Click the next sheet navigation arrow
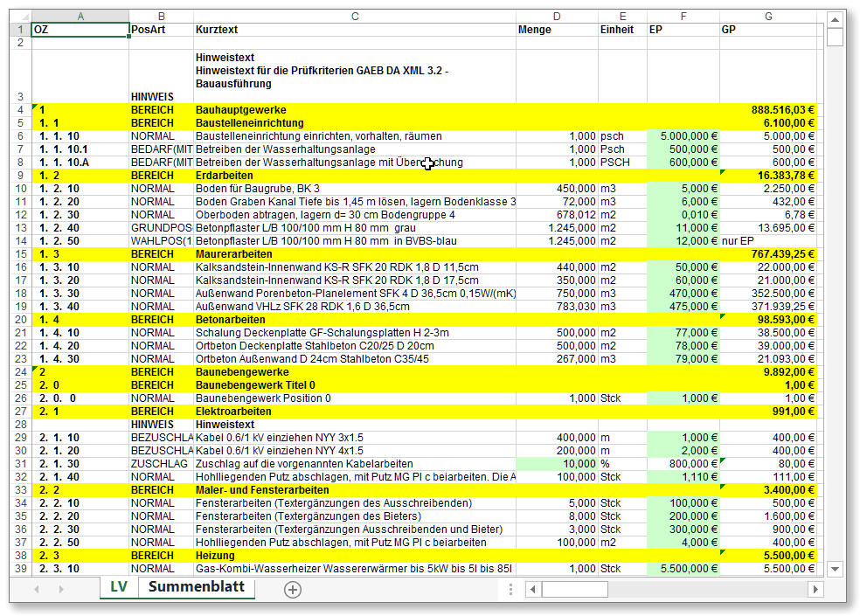The image size is (860, 616). coord(61,589)
